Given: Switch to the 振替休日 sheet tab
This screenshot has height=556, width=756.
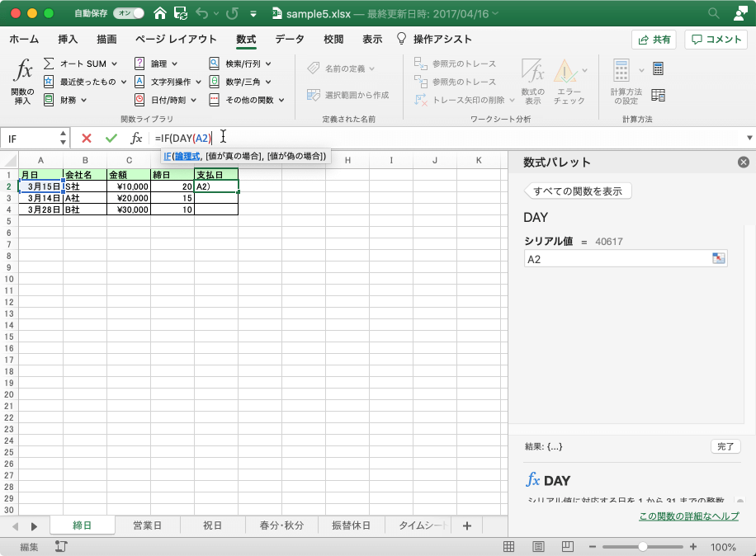Looking at the screenshot, I should pos(351,525).
